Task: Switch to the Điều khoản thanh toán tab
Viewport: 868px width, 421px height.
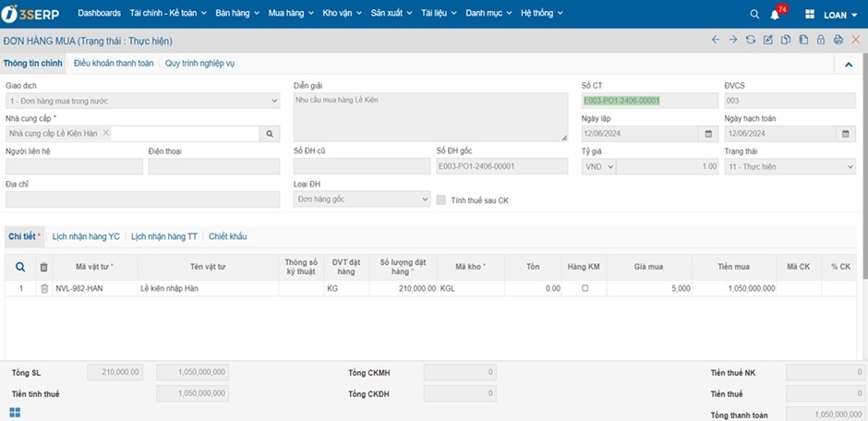Action: tap(114, 64)
